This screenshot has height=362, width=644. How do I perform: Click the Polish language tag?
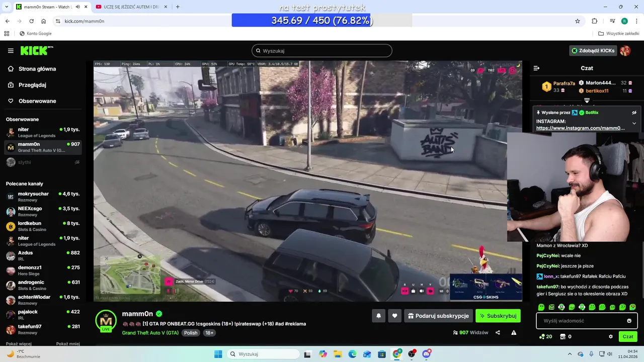(191, 333)
